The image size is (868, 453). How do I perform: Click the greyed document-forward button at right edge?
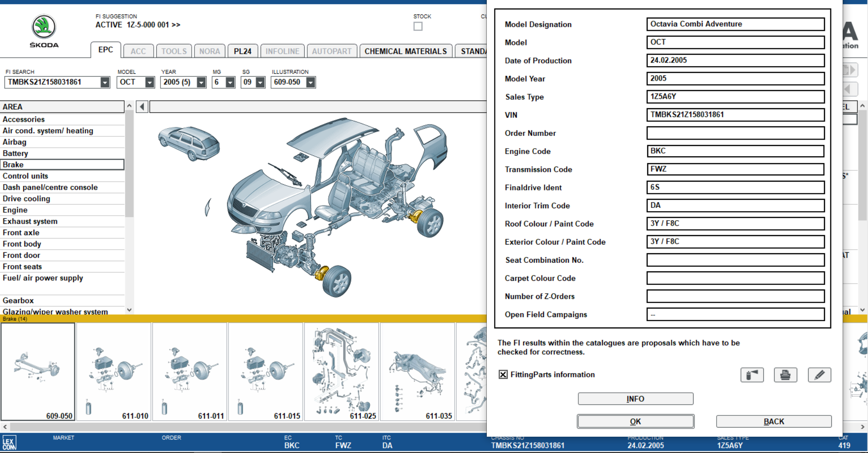coord(850,70)
